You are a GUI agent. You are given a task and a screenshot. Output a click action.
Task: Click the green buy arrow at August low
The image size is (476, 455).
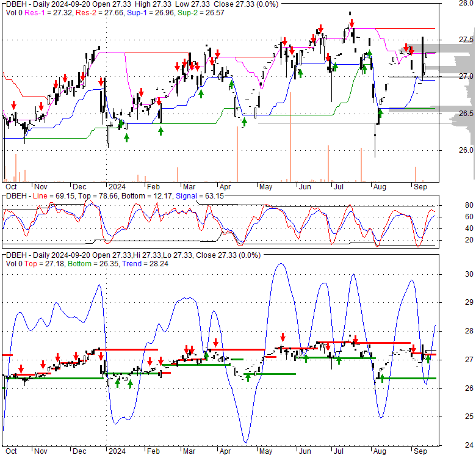coord(380,114)
